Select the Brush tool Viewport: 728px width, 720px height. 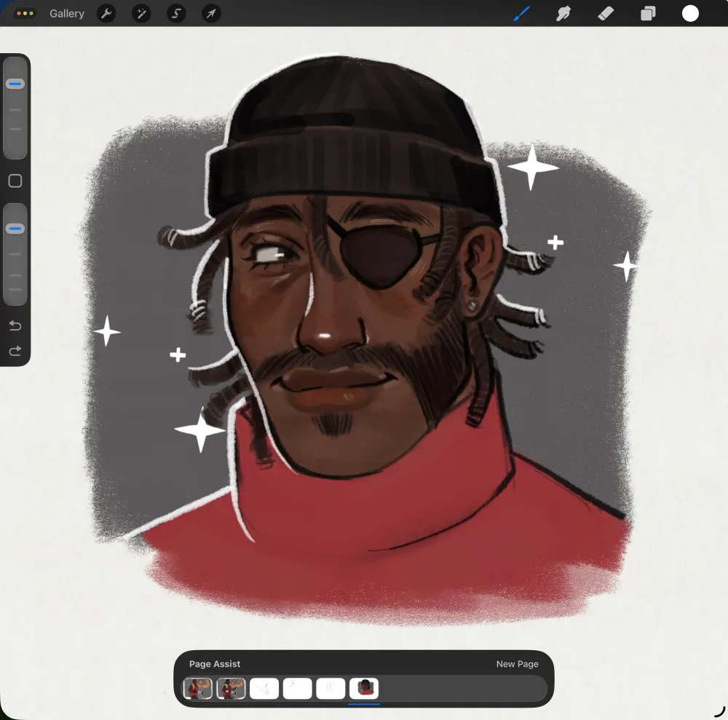pos(522,14)
